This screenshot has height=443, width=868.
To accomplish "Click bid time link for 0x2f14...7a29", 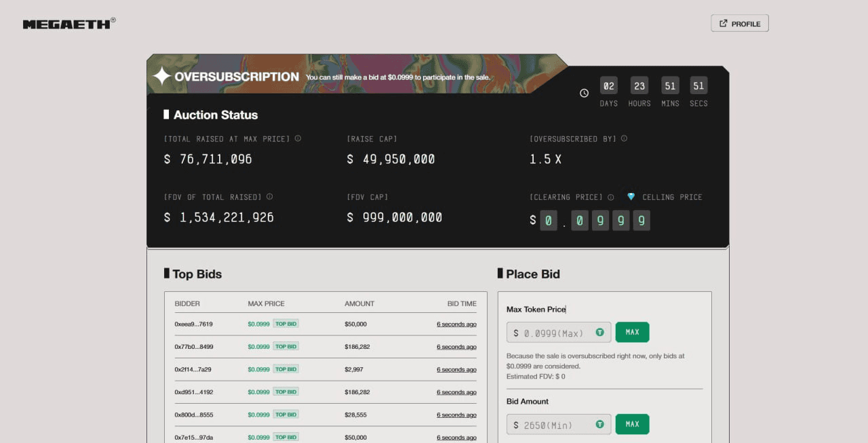I will tap(456, 369).
